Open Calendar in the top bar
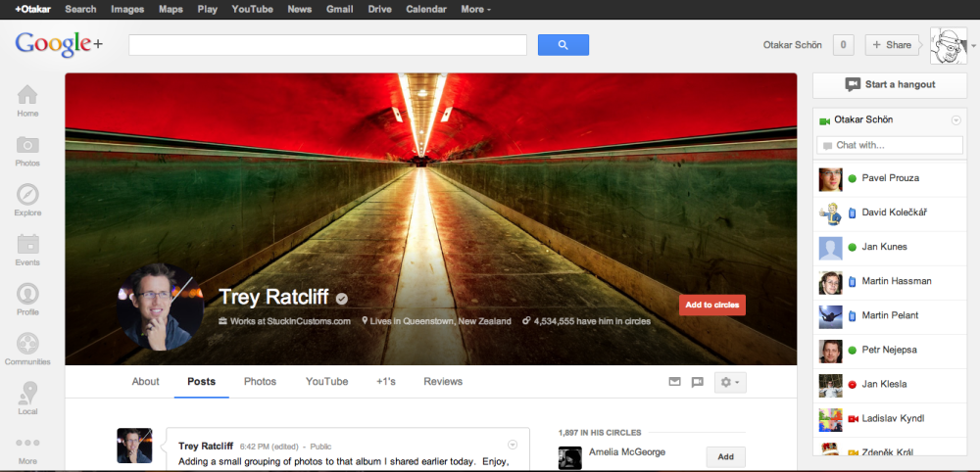This screenshot has height=472, width=980. pos(426,10)
